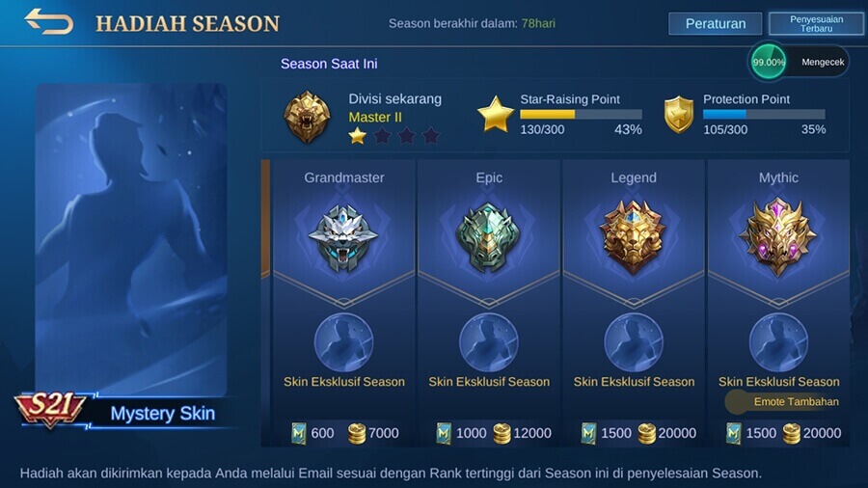Select the Epic rank emblem
The image size is (868, 488).
[x=488, y=238]
